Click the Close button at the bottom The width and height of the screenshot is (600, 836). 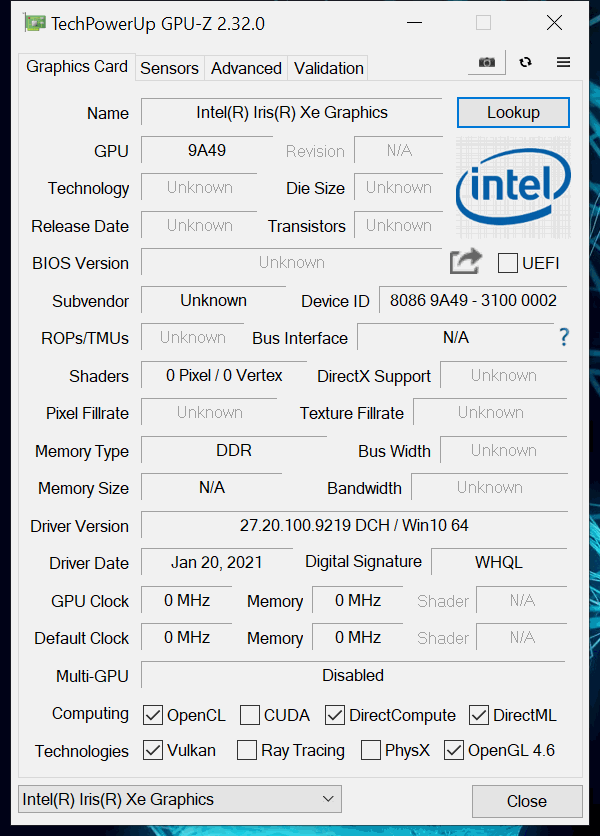point(527,801)
